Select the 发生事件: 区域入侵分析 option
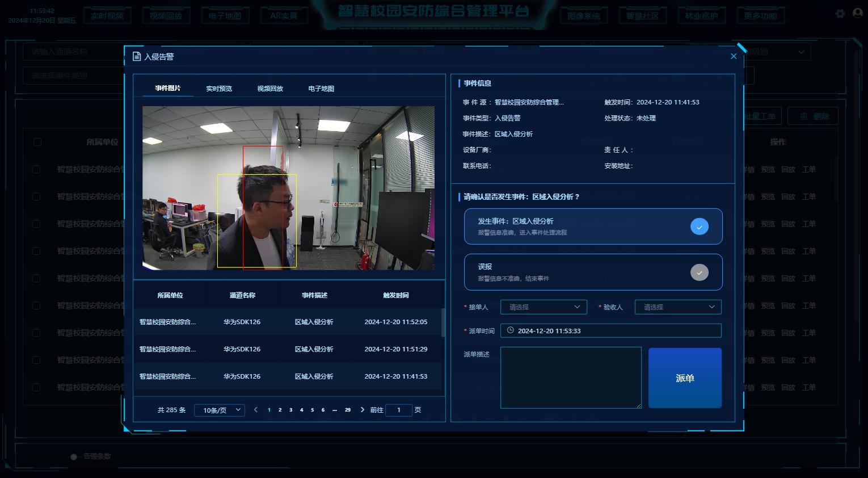Viewport: 868px width, 478px height. coord(593,227)
